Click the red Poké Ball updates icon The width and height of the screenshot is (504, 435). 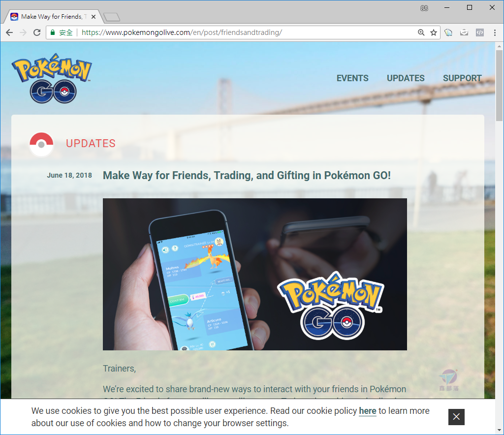41,144
